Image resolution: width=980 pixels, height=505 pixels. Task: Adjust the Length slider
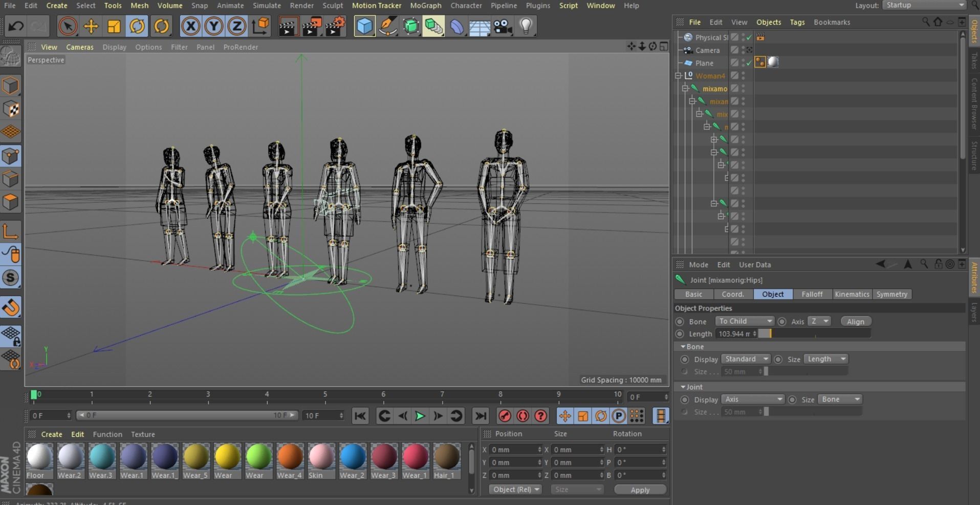(814, 334)
